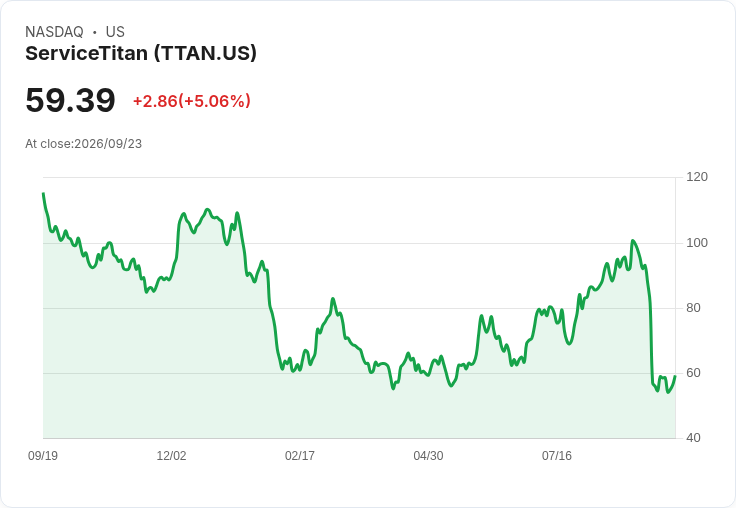Viewport: 736px width, 508px height.
Task: Click the 100 price axis label
Action: 697,243
